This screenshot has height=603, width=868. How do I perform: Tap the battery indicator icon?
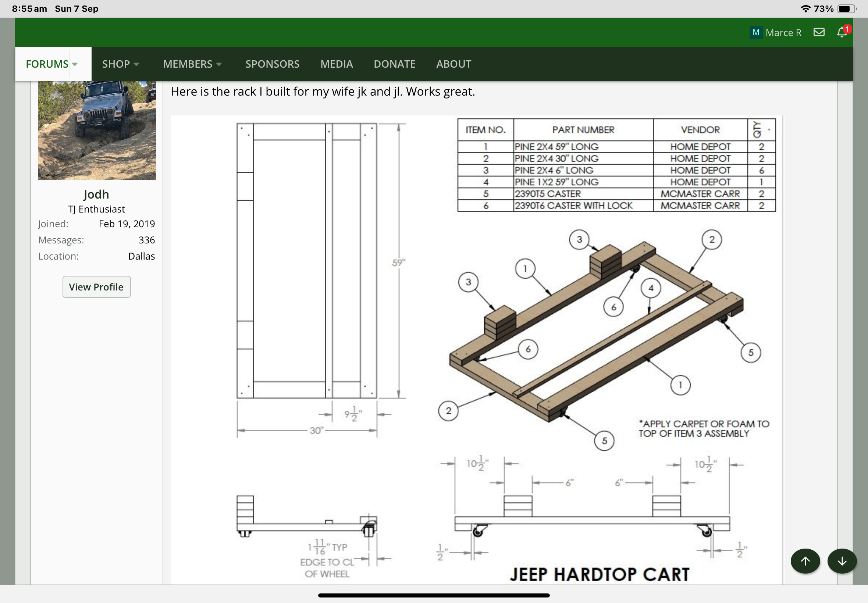[x=846, y=9]
